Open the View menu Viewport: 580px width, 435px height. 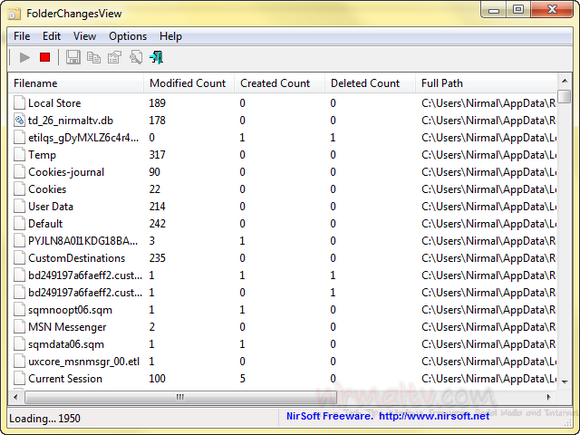(x=85, y=36)
